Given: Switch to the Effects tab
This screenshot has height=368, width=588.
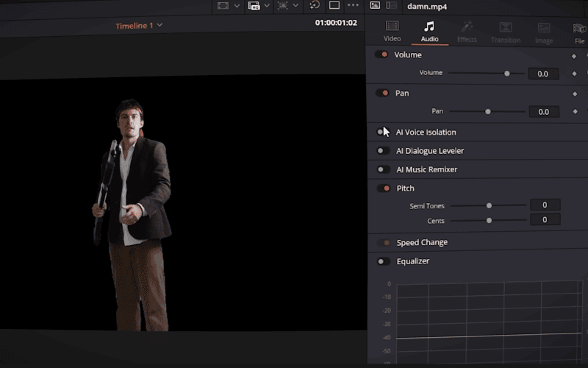Looking at the screenshot, I should (467, 32).
